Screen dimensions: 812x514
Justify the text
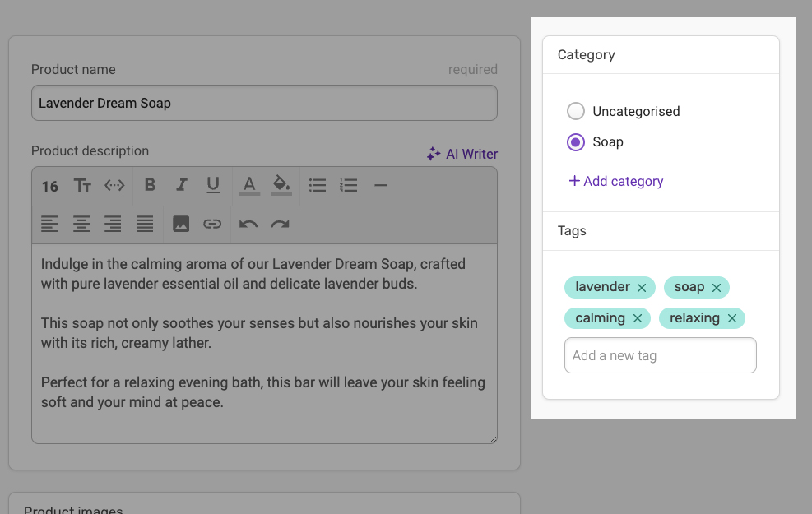[145, 225]
